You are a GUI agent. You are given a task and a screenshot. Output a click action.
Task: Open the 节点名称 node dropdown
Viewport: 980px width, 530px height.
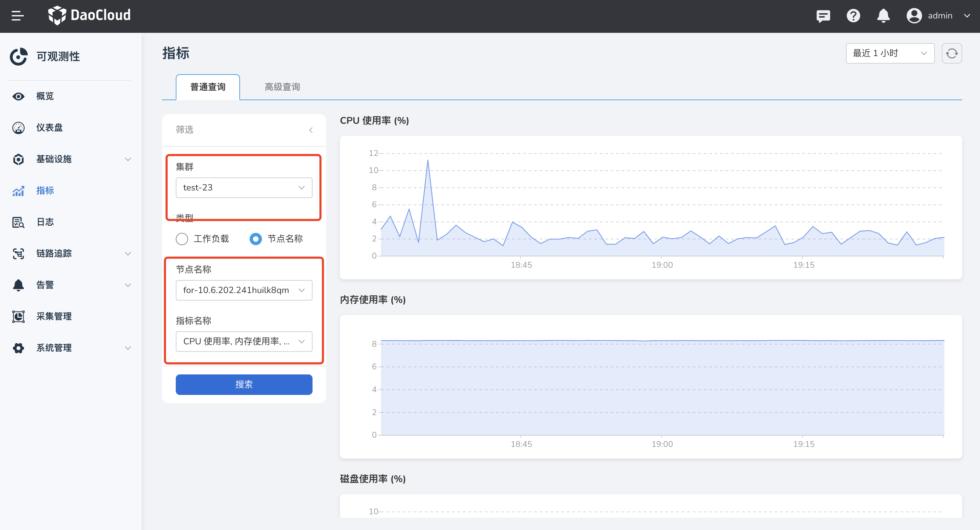(244, 290)
